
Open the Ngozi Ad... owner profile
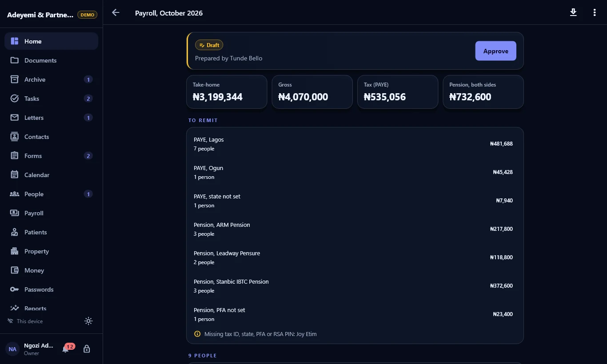click(30, 349)
